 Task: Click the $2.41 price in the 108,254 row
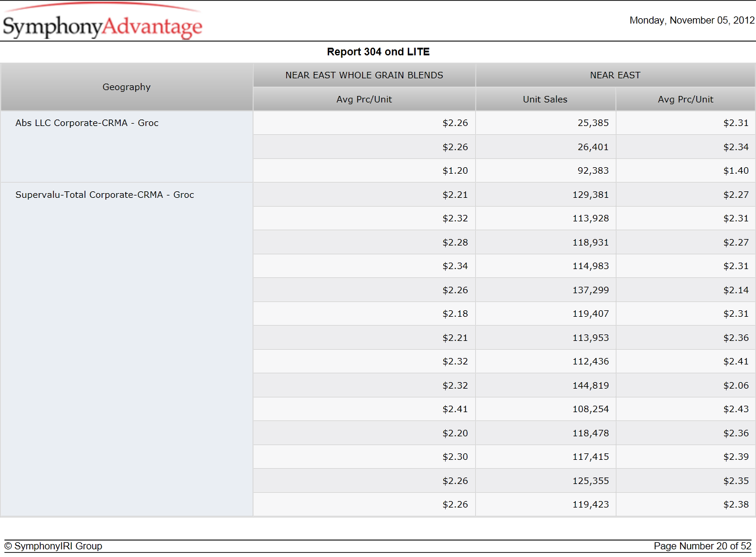click(x=455, y=409)
